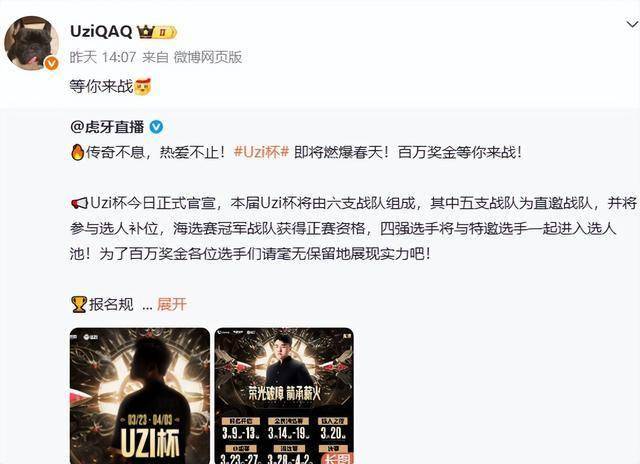
Task: Open the 荣光破障 schedule poster image
Action: pos(284,395)
